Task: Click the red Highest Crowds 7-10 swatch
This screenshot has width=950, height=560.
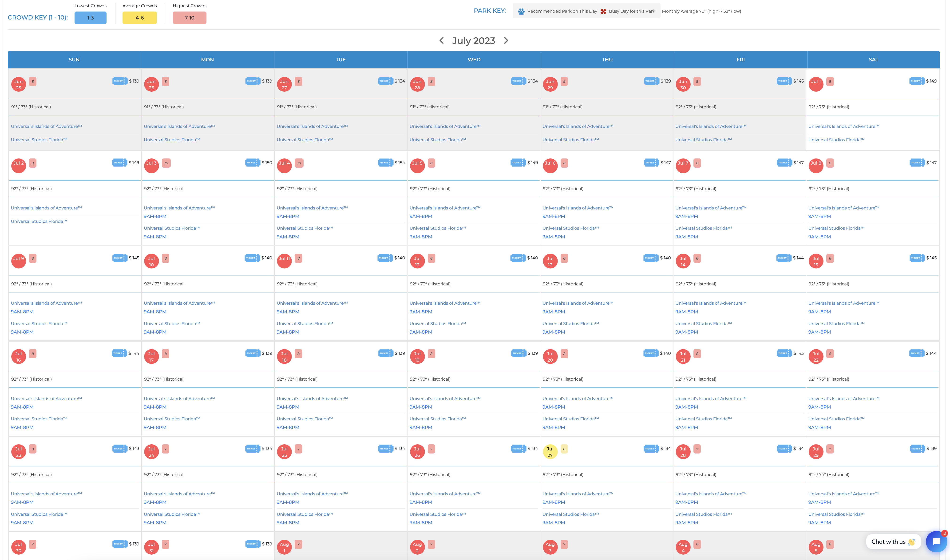Action: pyautogui.click(x=190, y=18)
